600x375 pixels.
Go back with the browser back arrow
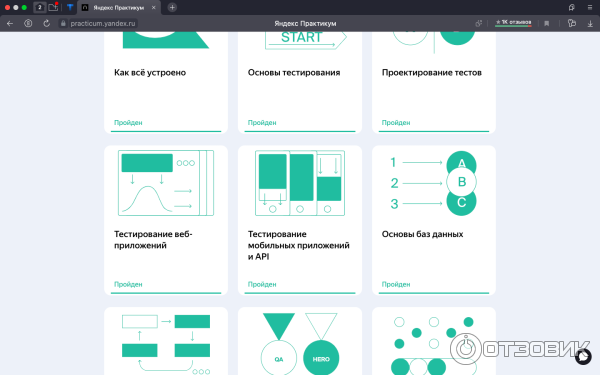click(10, 23)
